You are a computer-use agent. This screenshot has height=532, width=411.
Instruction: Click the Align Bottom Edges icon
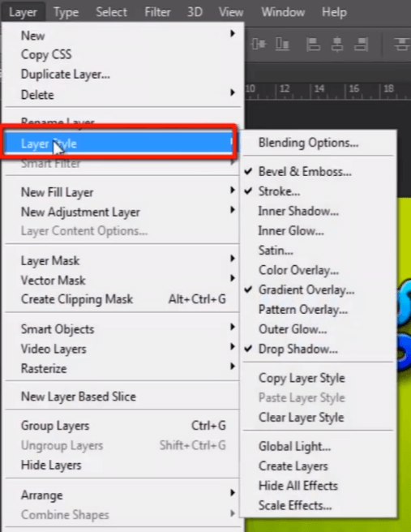282,44
